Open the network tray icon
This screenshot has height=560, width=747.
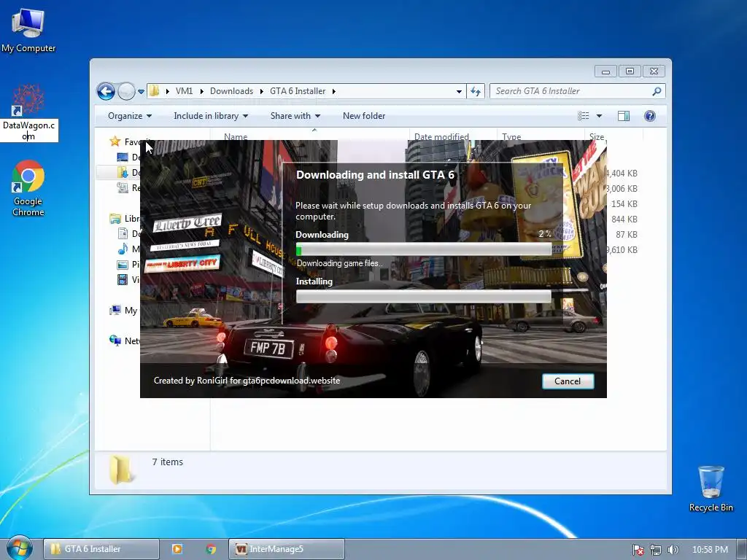[656, 550]
